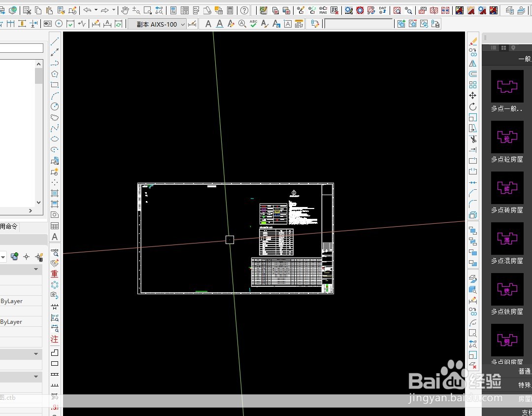Select the Polygon draw tool
This screenshot has height=416, width=532.
coord(55,74)
